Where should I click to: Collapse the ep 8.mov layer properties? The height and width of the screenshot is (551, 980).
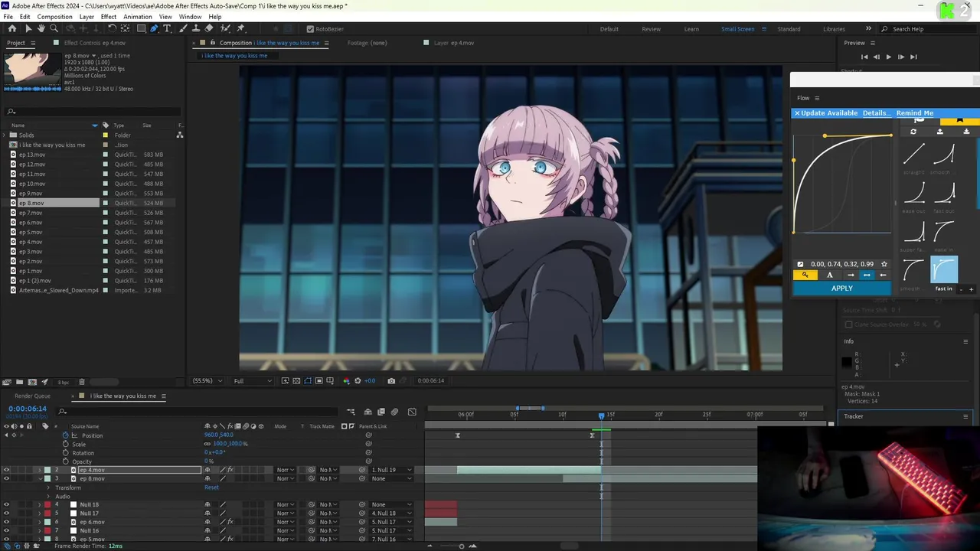pos(40,479)
